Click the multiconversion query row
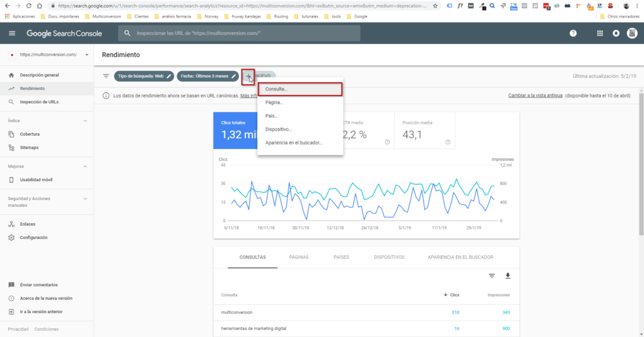This screenshot has height=337, width=644. tap(367, 312)
